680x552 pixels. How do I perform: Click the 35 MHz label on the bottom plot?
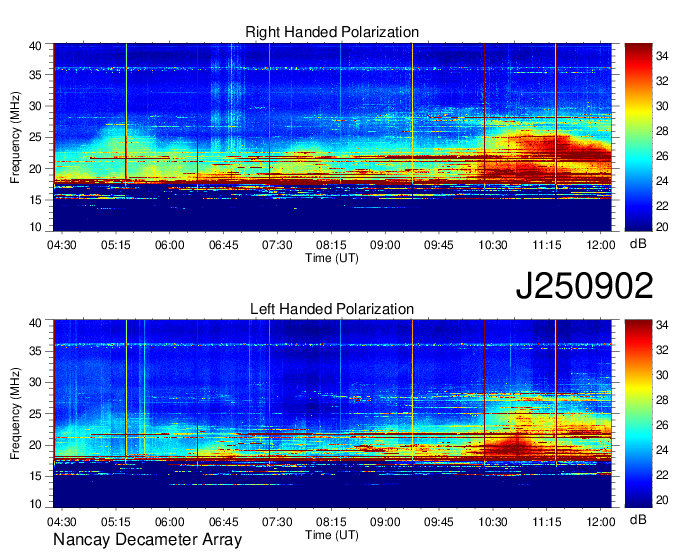35,351
